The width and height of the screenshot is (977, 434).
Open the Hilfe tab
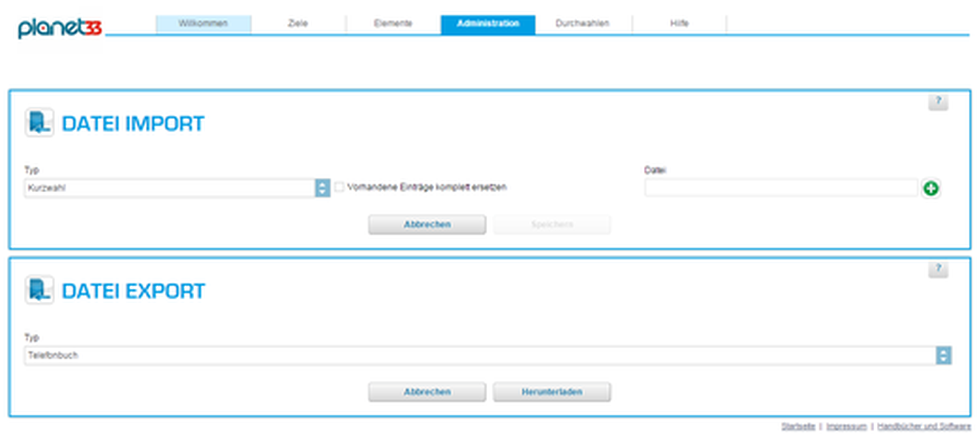coord(679,24)
